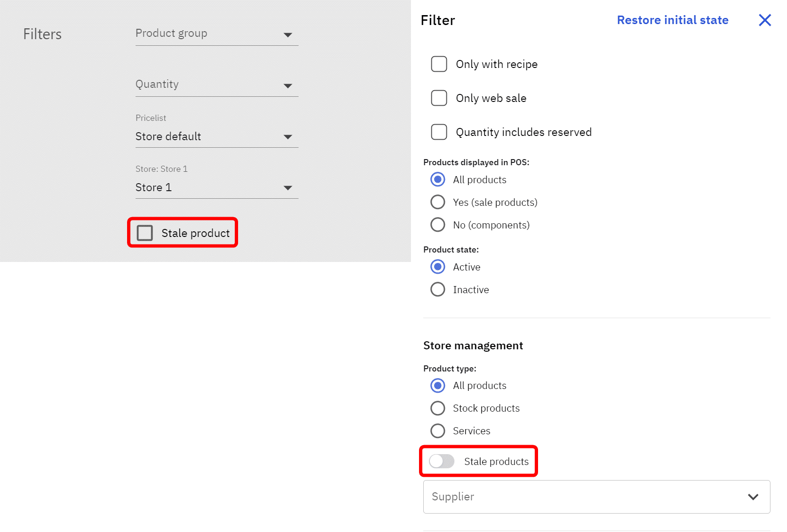787x532 pixels.
Task: Open the Quantity filter dropdown
Action: tap(216, 85)
